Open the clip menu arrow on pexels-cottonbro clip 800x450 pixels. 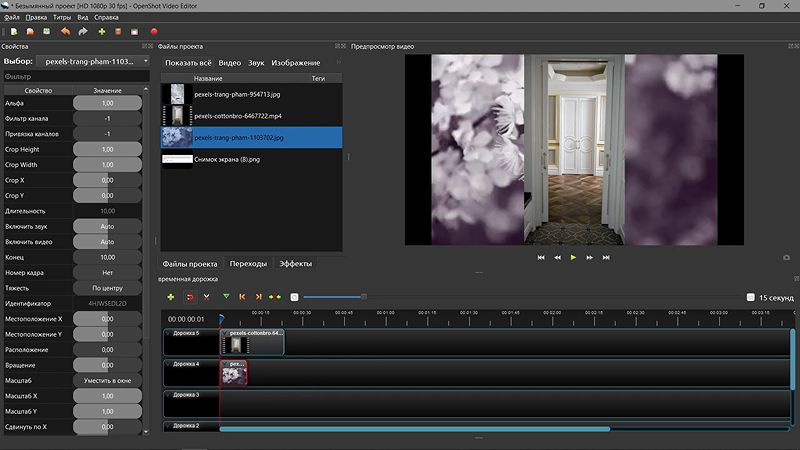coord(224,333)
